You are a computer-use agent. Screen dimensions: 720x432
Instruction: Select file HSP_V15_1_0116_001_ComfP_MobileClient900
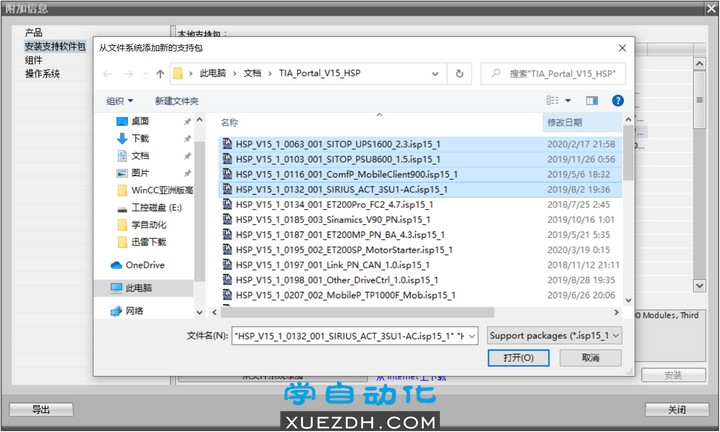[x=420, y=174]
